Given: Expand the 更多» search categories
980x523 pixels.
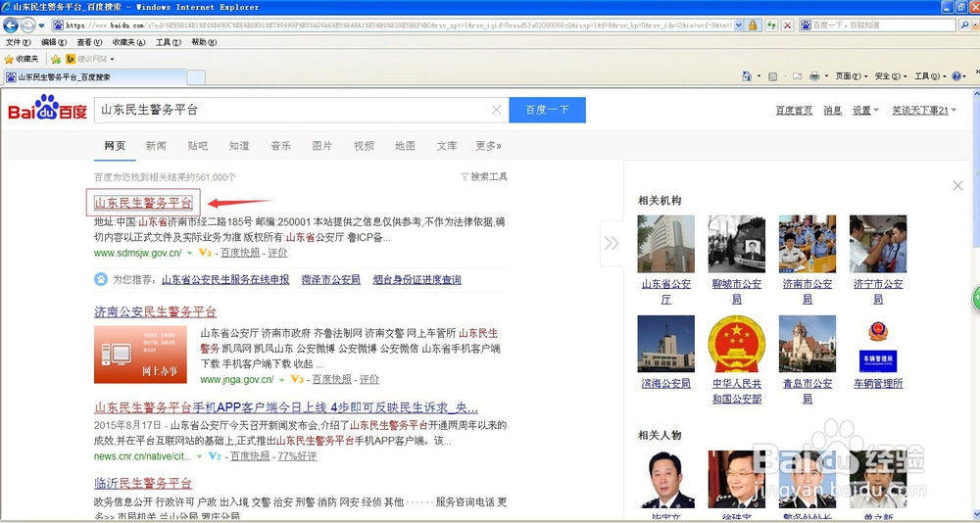Looking at the screenshot, I should [x=488, y=146].
